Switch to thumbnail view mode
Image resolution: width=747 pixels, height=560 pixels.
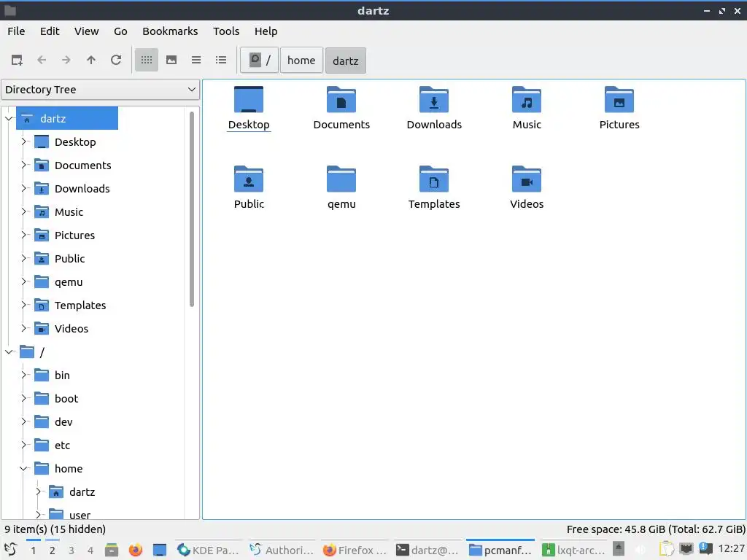[171, 60]
